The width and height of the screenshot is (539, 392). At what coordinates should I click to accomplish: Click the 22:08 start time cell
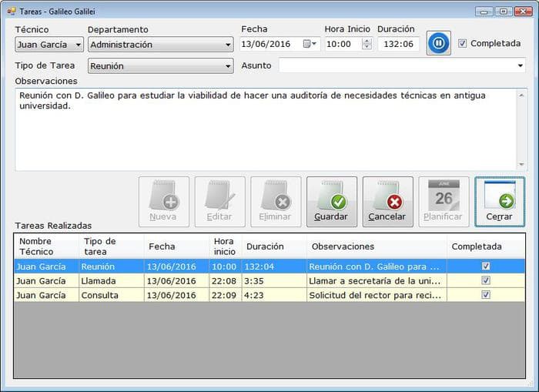pos(226,281)
